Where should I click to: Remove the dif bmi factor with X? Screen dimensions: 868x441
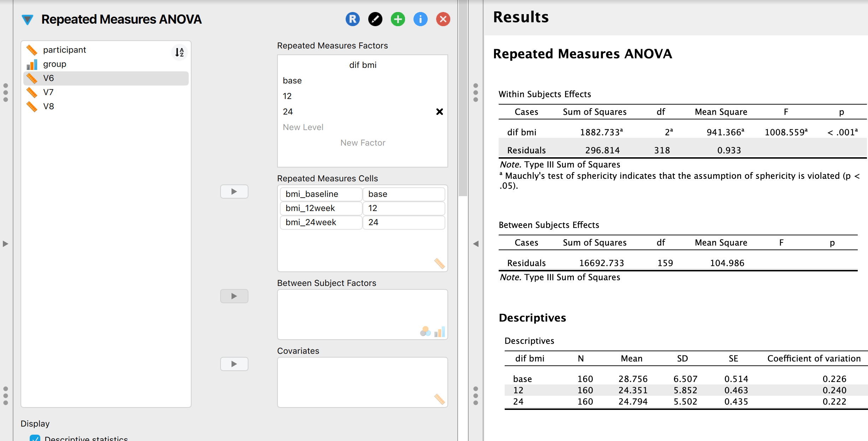(440, 112)
